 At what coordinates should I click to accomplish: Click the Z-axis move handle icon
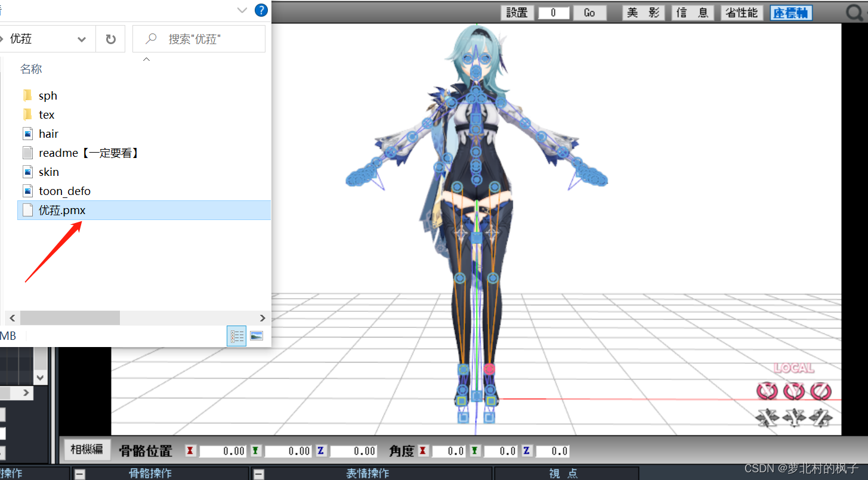[821, 417]
